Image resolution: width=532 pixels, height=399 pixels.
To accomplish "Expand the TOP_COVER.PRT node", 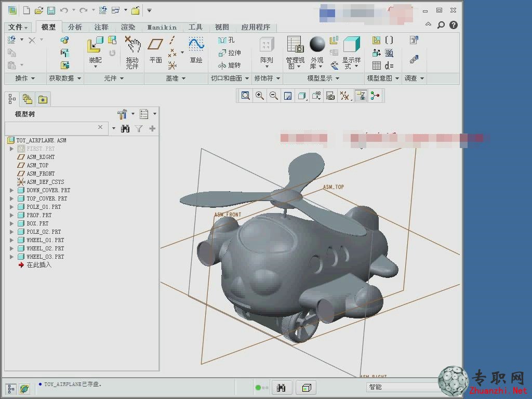I will tap(11, 198).
